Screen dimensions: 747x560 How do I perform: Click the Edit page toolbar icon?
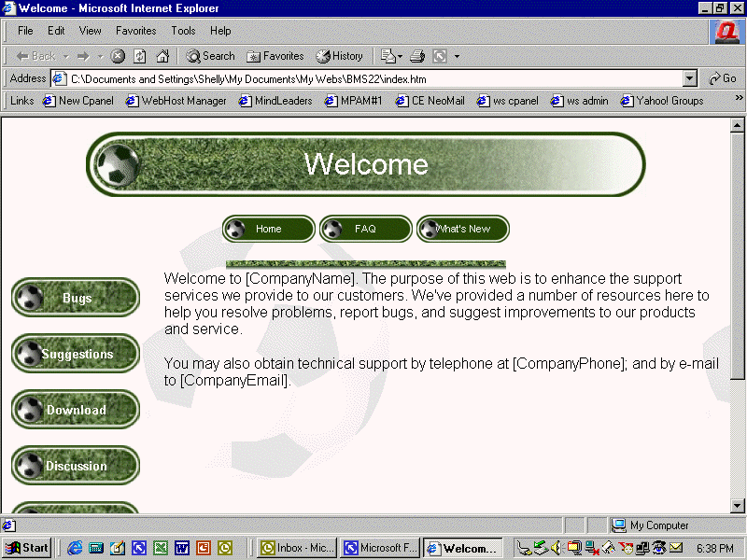click(x=388, y=56)
